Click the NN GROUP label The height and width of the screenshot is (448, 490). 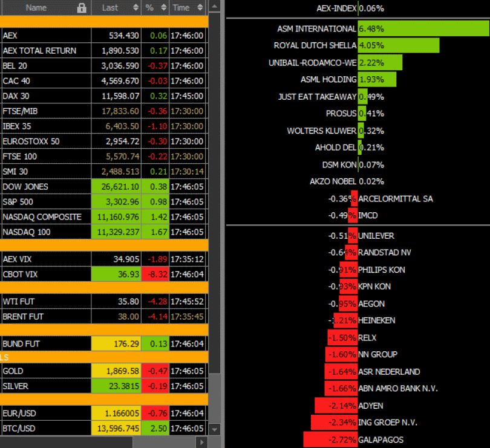coord(378,354)
